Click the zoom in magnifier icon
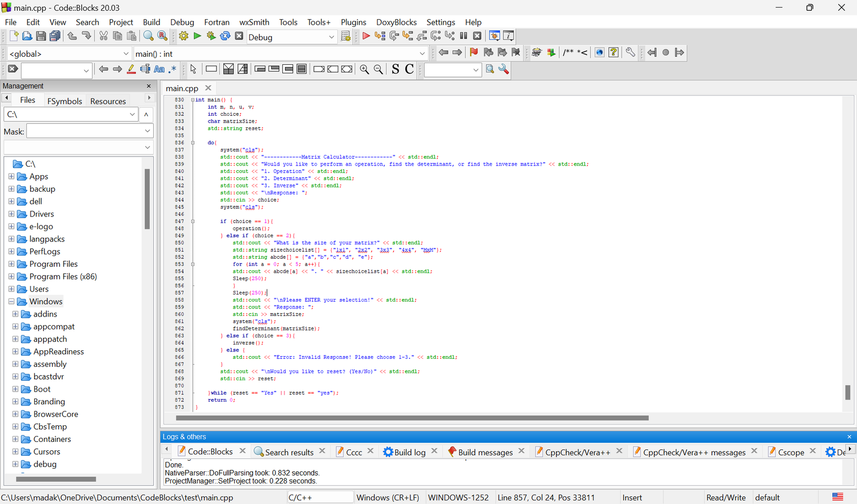Viewport: 857px width, 504px height. [364, 69]
